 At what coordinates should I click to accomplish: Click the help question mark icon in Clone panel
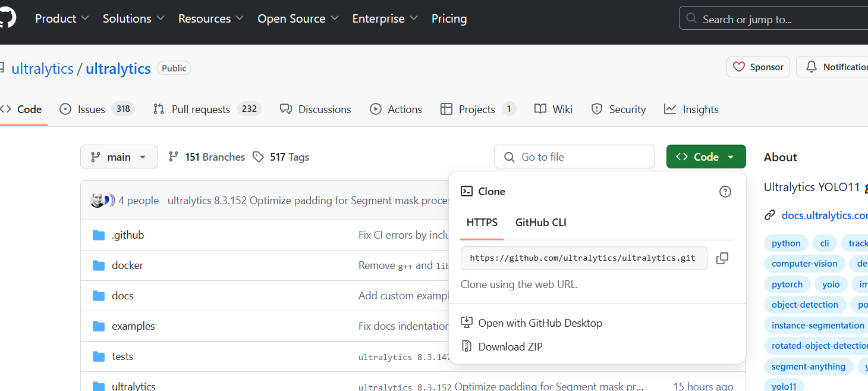725,192
